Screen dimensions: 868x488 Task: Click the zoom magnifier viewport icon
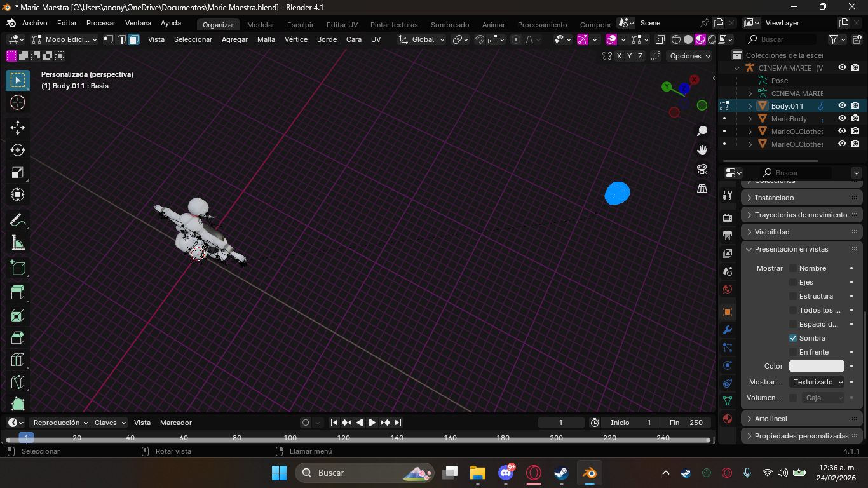702,131
